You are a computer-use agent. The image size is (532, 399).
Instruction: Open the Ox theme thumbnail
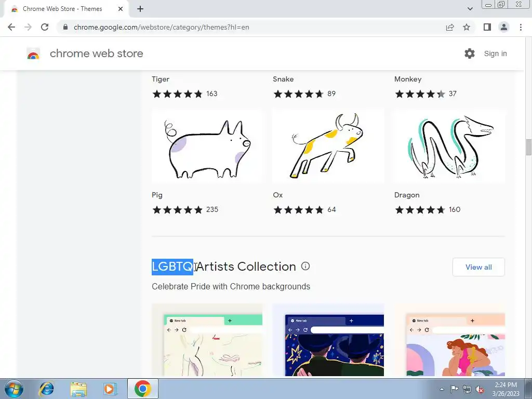point(328,146)
